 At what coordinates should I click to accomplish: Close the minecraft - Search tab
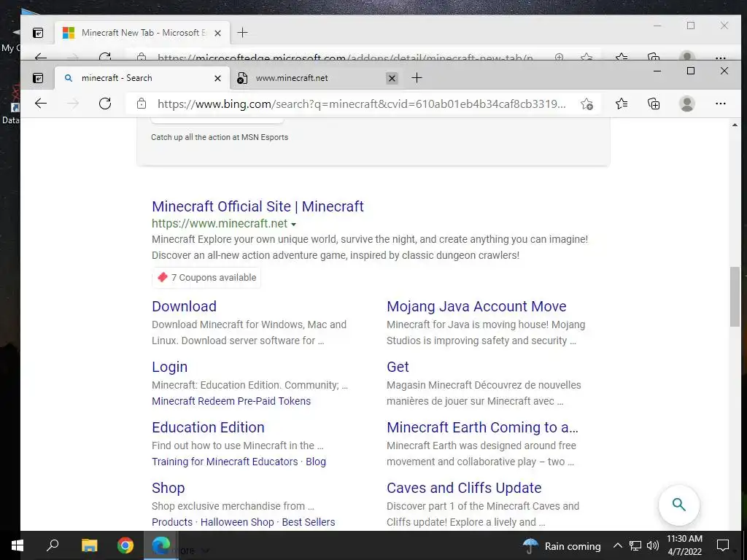pos(217,78)
